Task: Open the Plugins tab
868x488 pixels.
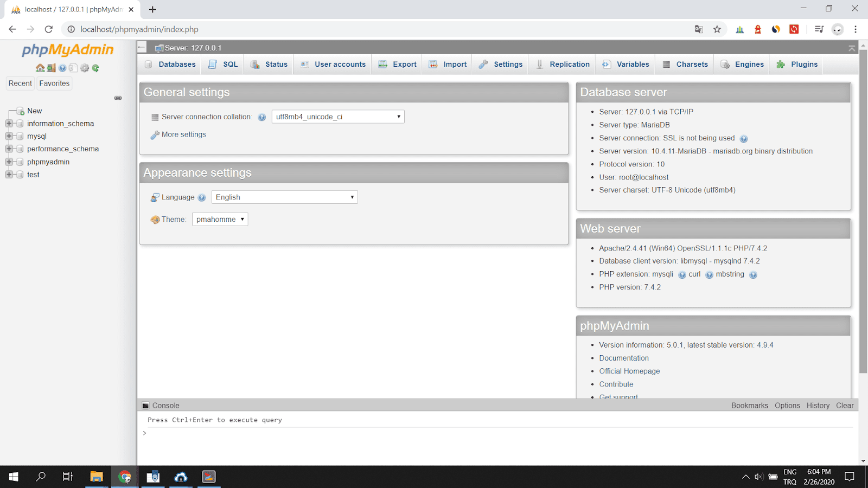Action: click(x=797, y=65)
